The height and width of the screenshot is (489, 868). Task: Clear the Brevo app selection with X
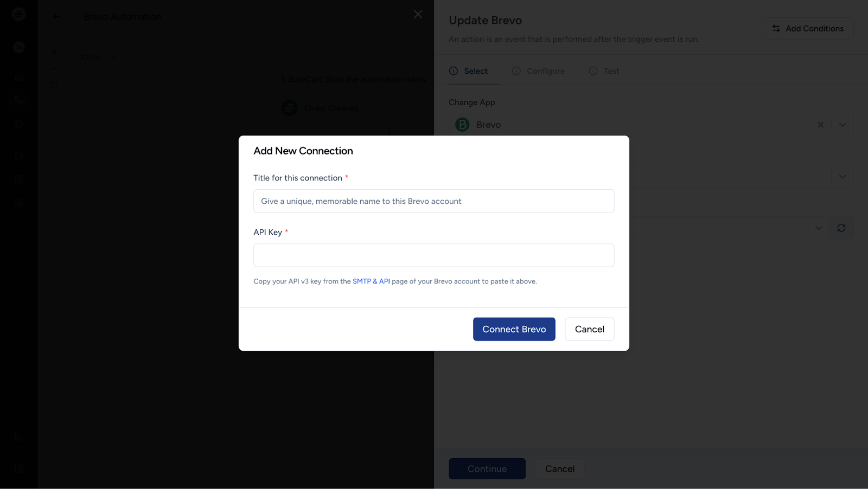pyautogui.click(x=820, y=125)
